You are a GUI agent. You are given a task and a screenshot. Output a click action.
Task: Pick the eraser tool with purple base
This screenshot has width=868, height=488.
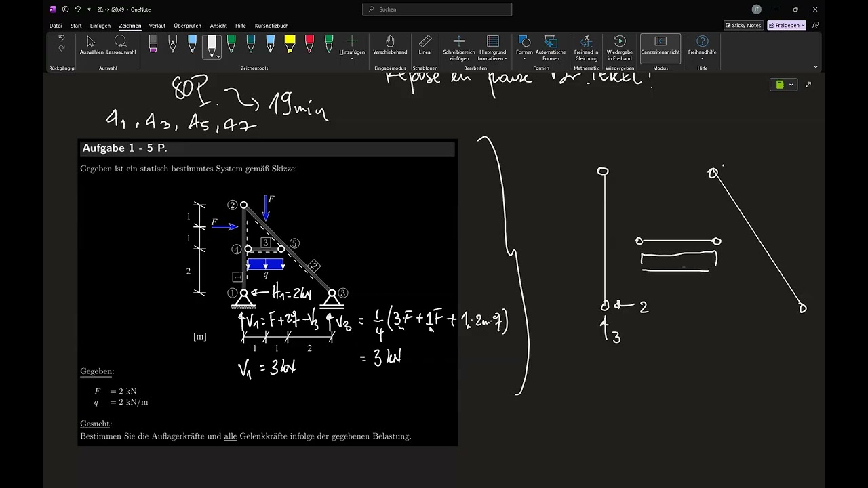(x=153, y=45)
